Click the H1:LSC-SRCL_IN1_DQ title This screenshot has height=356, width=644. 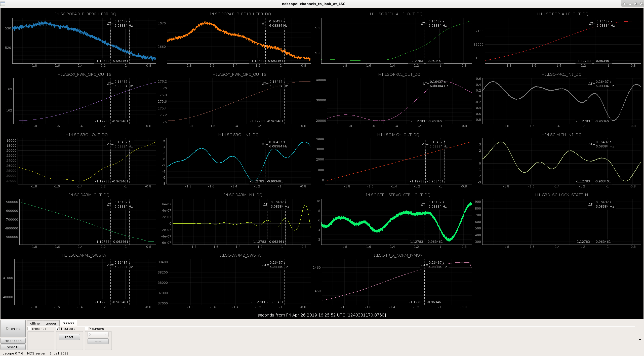(x=238, y=135)
